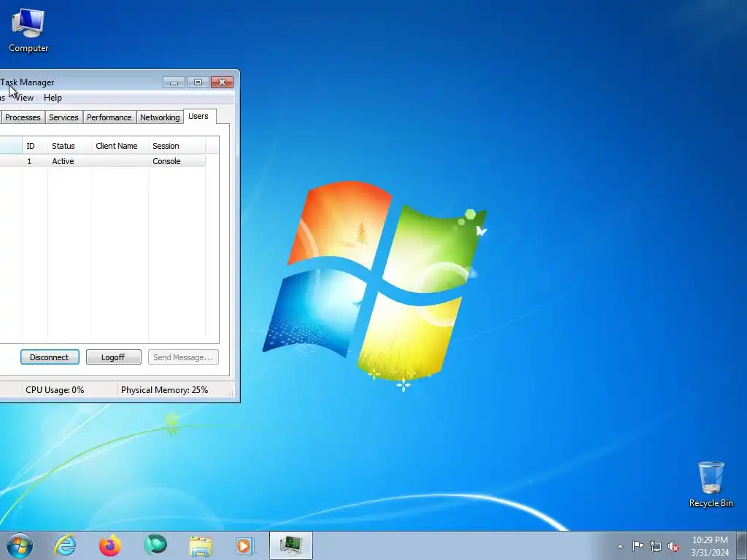Viewport: 747px width, 560px height.
Task: Launch Windows Media Player from taskbar
Action: [245, 545]
